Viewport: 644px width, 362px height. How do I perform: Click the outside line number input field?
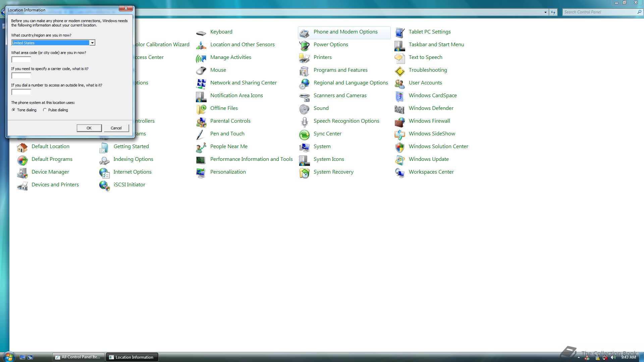(x=21, y=92)
